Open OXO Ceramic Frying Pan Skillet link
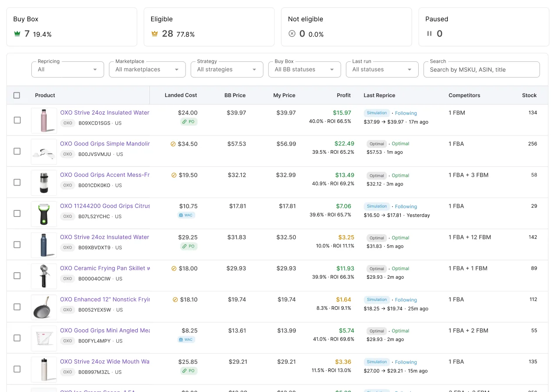The height and width of the screenshot is (392, 555). (105, 268)
